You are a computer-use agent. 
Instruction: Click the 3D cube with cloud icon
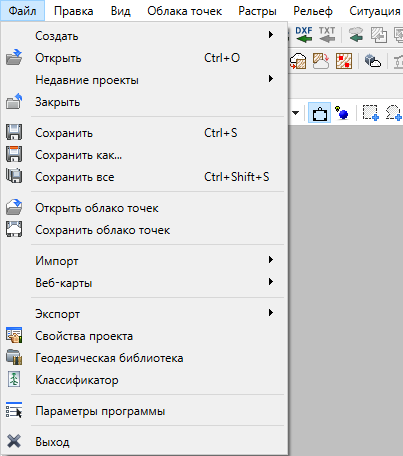(x=372, y=61)
